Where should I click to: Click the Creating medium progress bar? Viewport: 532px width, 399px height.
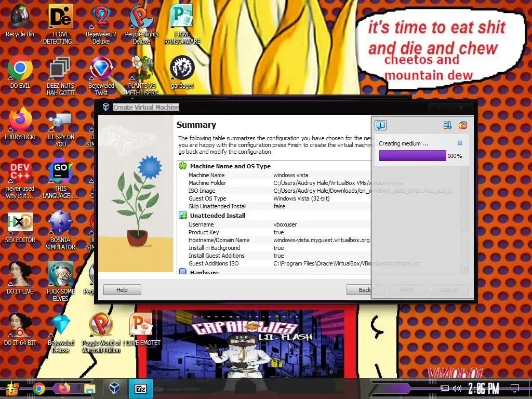pos(413,156)
